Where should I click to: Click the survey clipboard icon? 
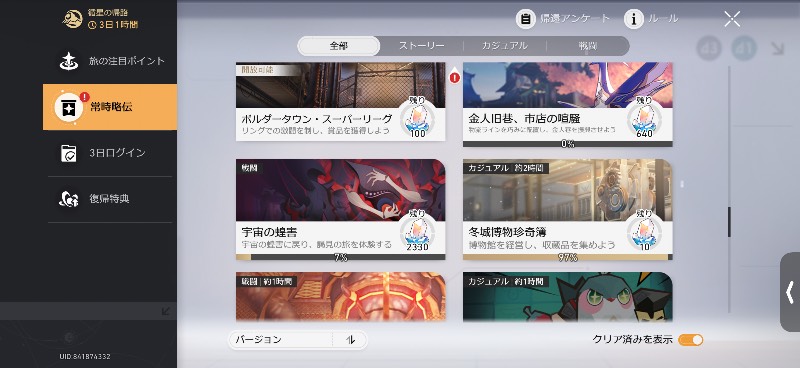[x=526, y=19]
